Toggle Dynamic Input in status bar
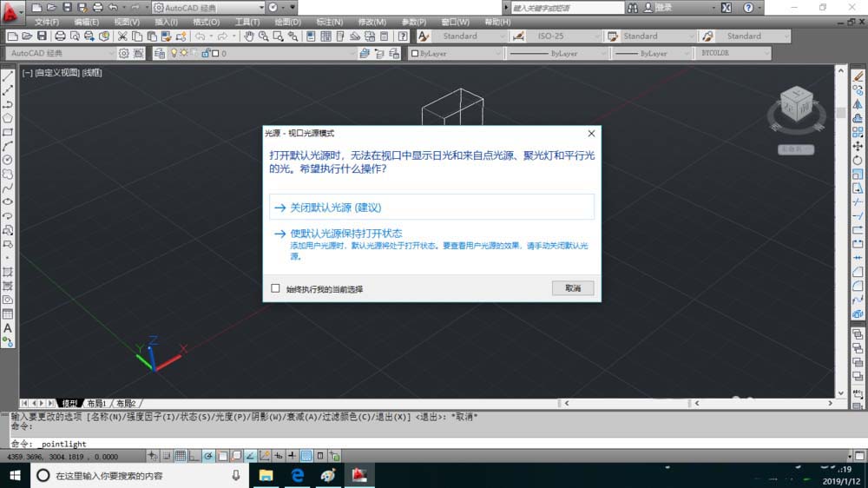Viewport: 868px width, 488px height. click(x=279, y=456)
